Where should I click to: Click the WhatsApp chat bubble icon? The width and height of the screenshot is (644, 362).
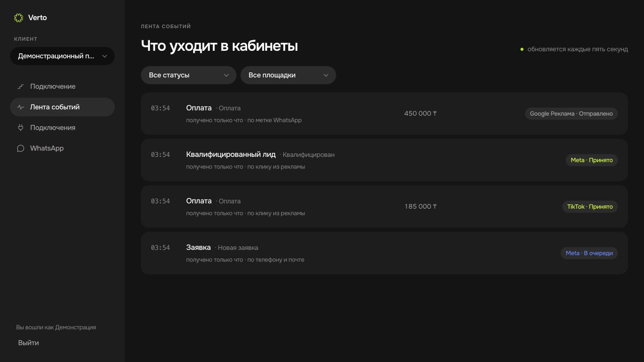[x=21, y=148]
